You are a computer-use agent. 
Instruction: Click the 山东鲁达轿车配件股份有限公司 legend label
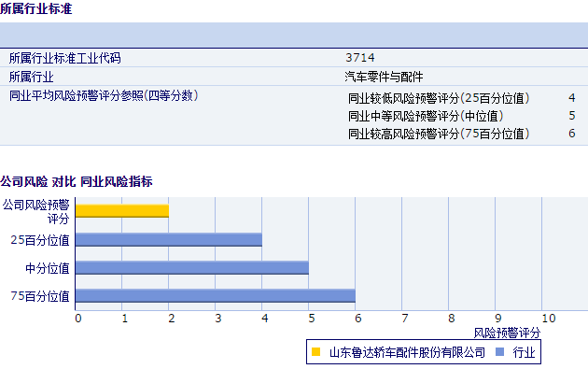tap(407, 352)
